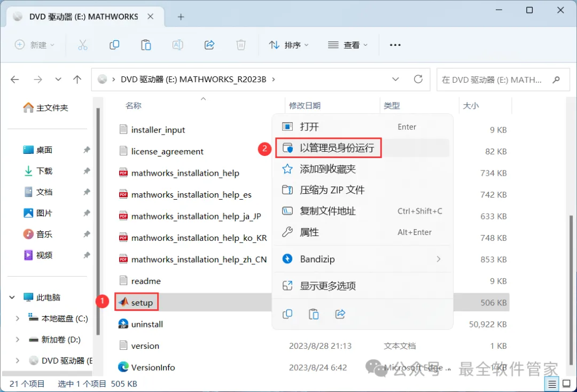Collapse the 此电脑 tree node

(12, 297)
